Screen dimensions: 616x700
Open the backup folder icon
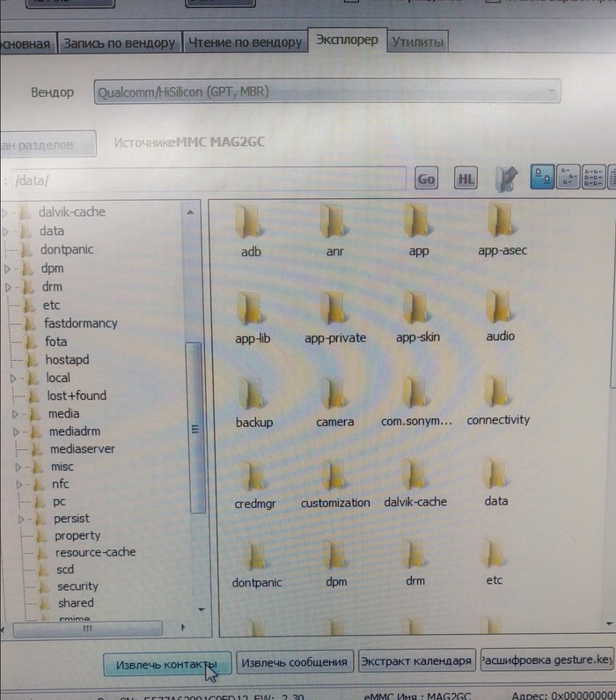tap(253, 398)
